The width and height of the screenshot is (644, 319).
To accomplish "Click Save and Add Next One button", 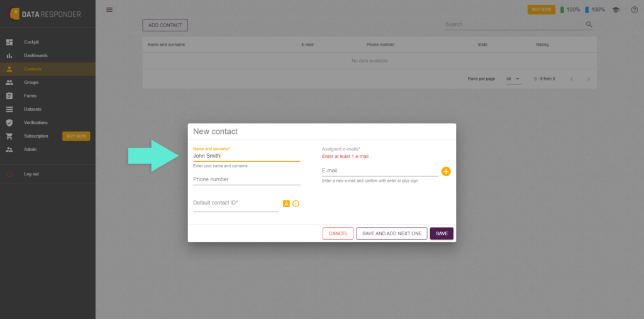I will click(x=392, y=233).
